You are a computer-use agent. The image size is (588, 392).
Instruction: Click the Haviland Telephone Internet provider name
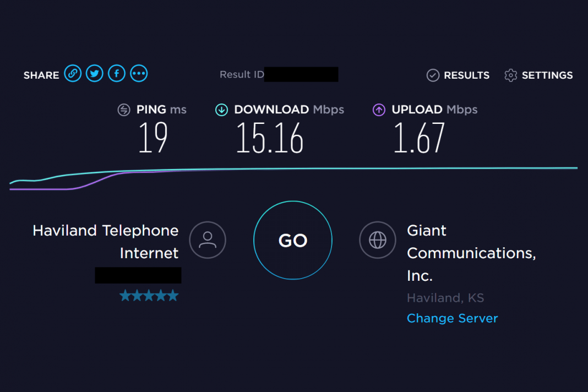click(106, 241)
